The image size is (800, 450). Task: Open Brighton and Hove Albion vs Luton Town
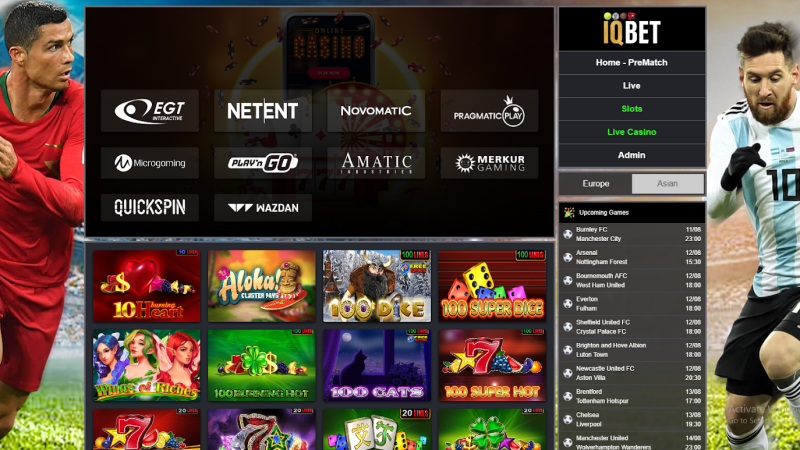pyautogui.click(x=632, y=350)
